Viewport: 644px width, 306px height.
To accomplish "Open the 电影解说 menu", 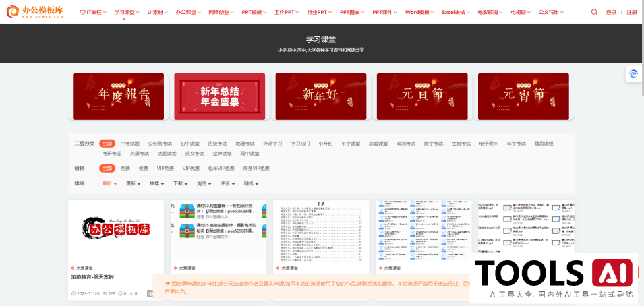I will pos(490,12).
